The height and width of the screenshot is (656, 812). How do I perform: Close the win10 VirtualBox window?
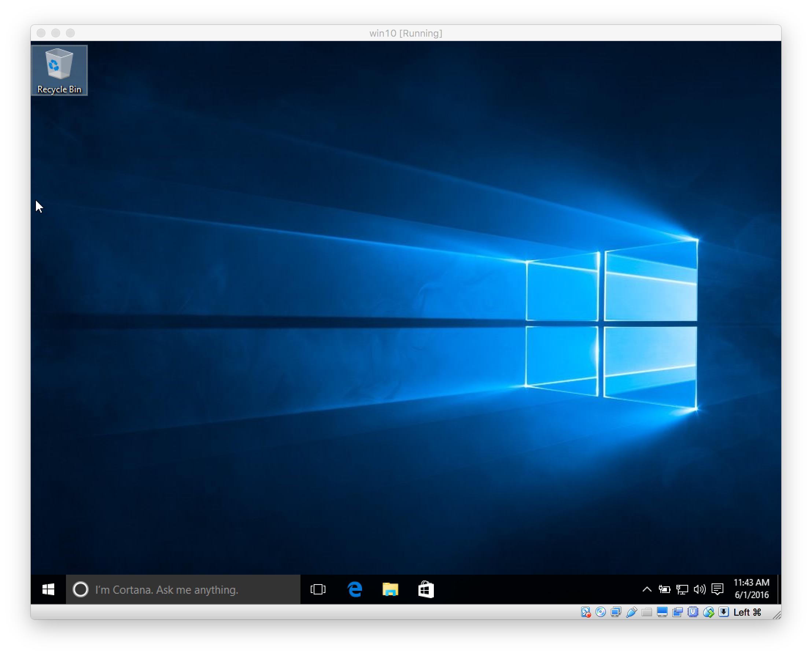[x=41, y=33]
